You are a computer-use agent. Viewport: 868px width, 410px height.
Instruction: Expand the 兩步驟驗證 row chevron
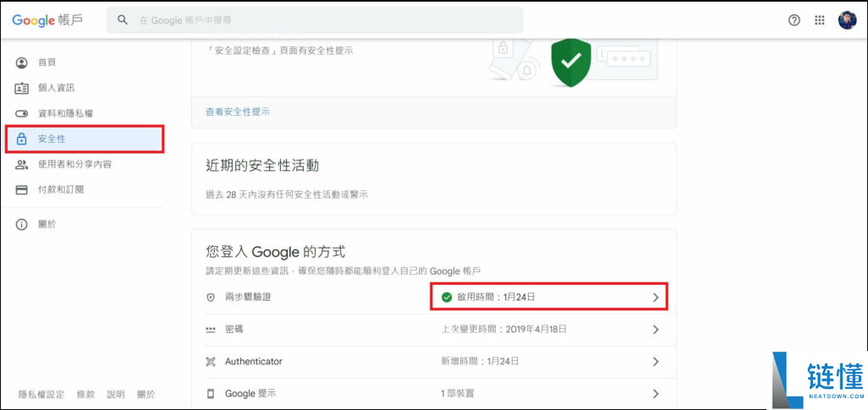(656, 297)
